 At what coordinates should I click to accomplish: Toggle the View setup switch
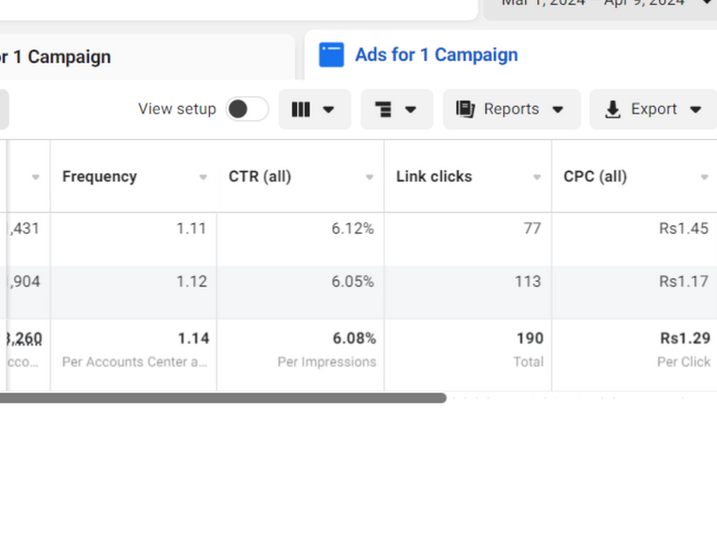[246, 109]
